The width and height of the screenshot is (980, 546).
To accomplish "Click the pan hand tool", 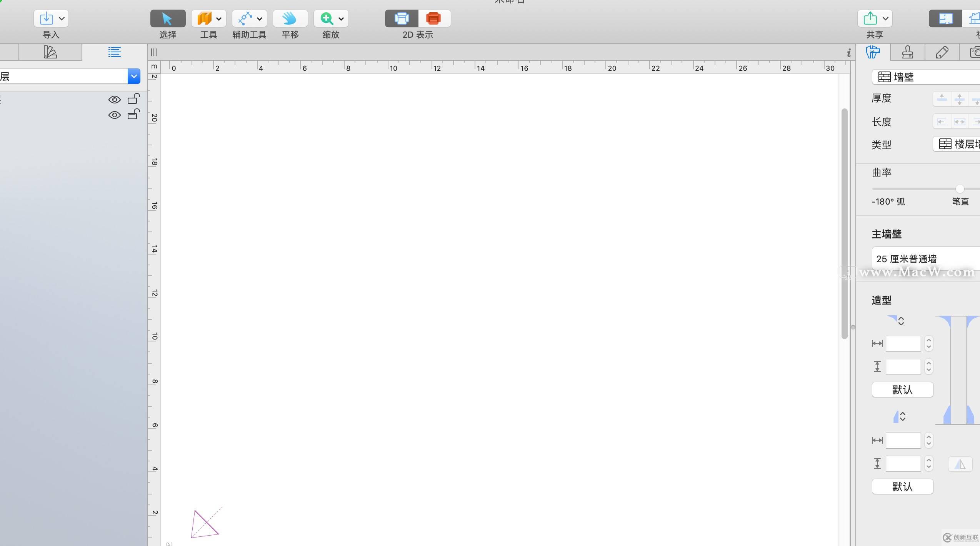I will [x=290, y=18].
